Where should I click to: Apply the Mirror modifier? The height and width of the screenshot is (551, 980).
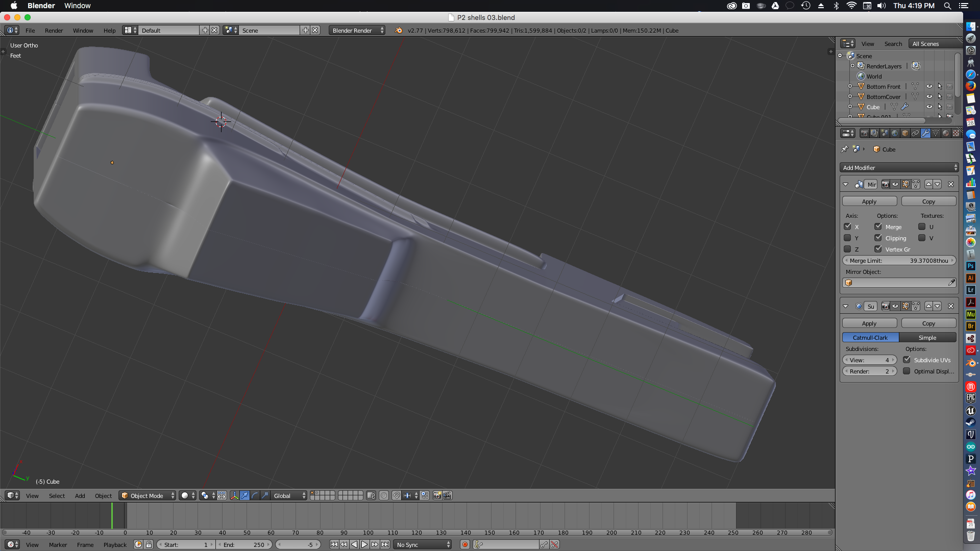click(869, 201)
